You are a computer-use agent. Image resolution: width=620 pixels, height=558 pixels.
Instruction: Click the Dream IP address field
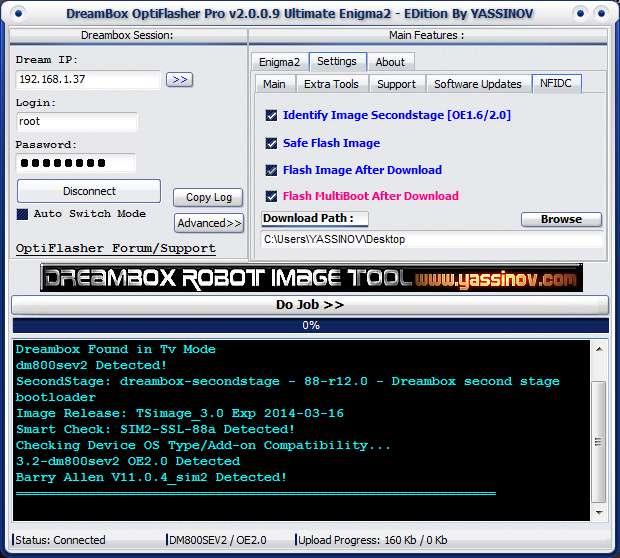click(88, 79)
